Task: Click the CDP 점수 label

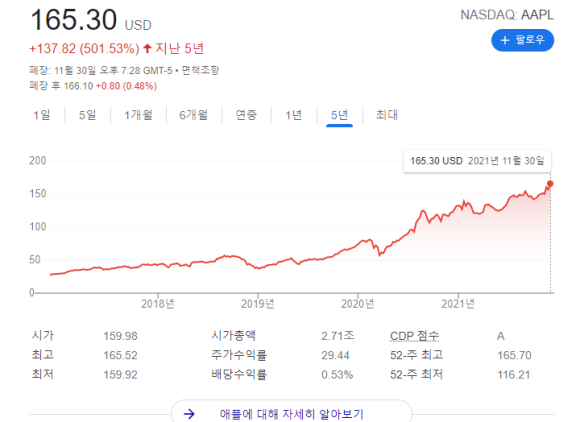Action: coord(414,336)
